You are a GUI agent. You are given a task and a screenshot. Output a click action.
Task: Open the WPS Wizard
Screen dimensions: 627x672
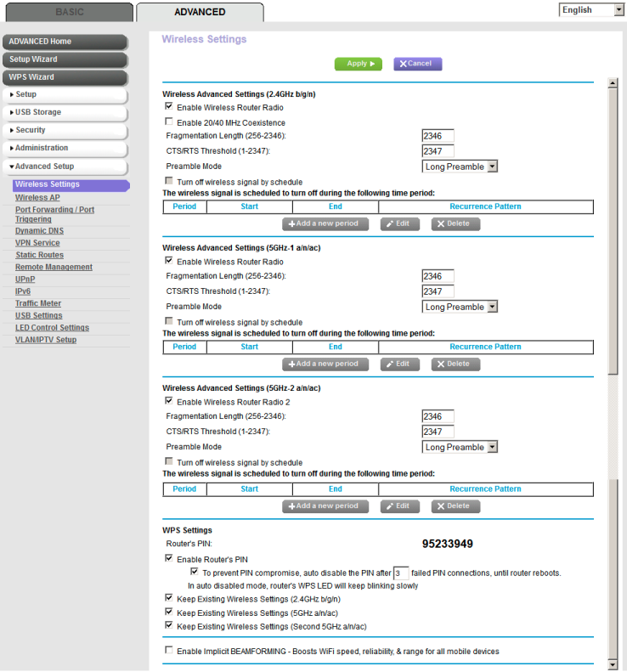click(x=65, y=77)
